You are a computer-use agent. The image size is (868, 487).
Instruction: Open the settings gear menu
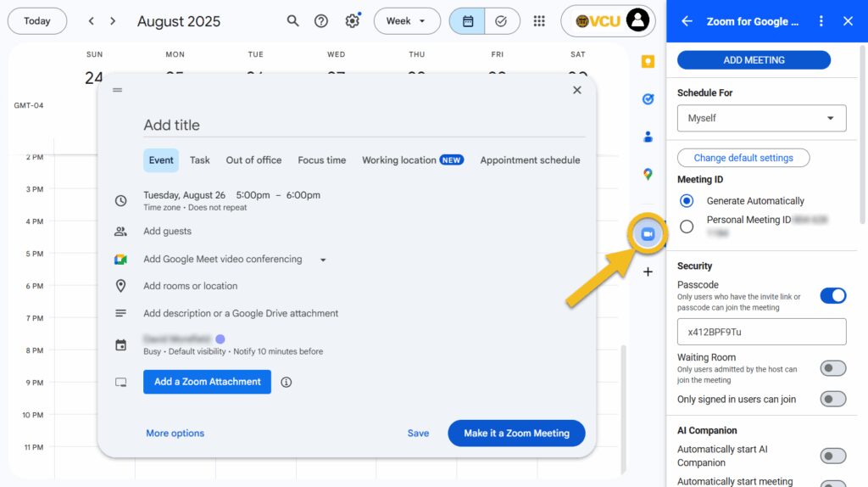click(x=352, y=21)
